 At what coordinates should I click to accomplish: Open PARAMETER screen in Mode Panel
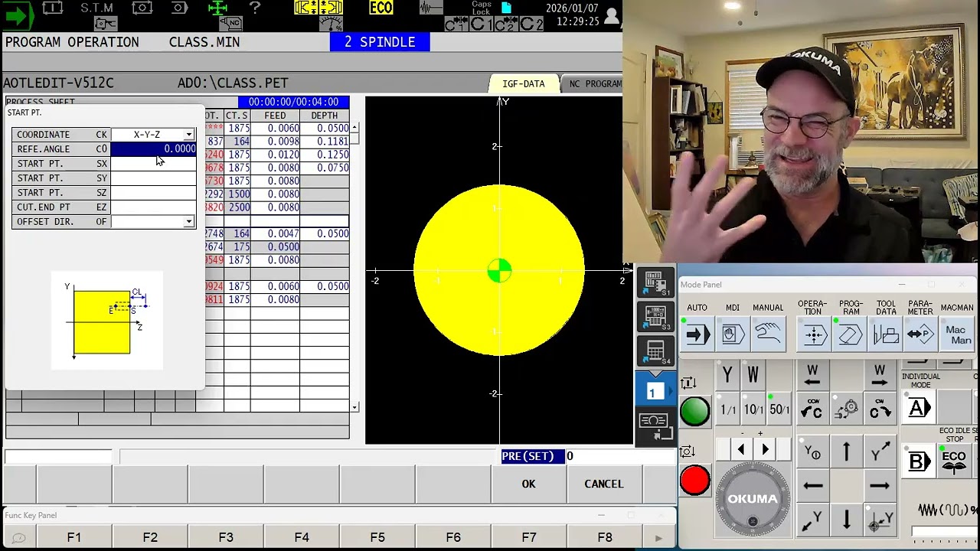[x=920, y=334]
